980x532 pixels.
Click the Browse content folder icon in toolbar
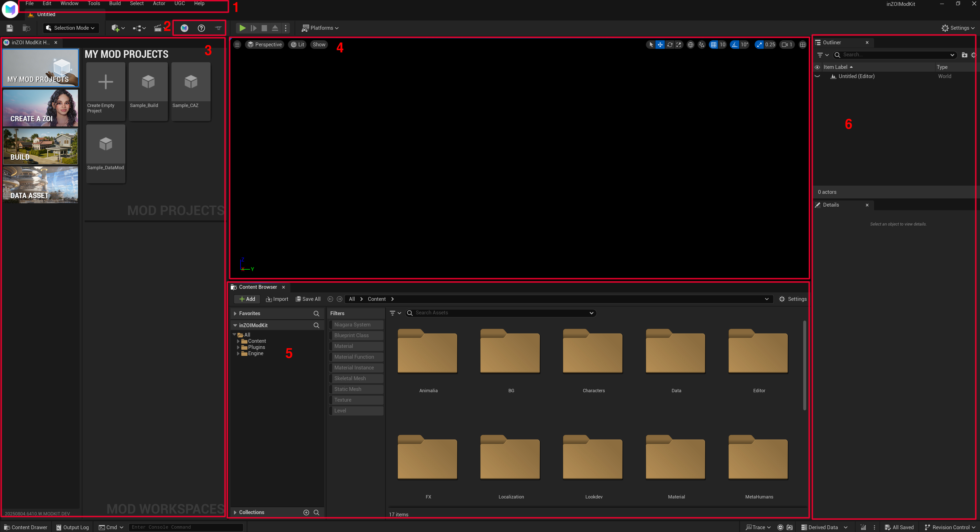coord(26,28)
